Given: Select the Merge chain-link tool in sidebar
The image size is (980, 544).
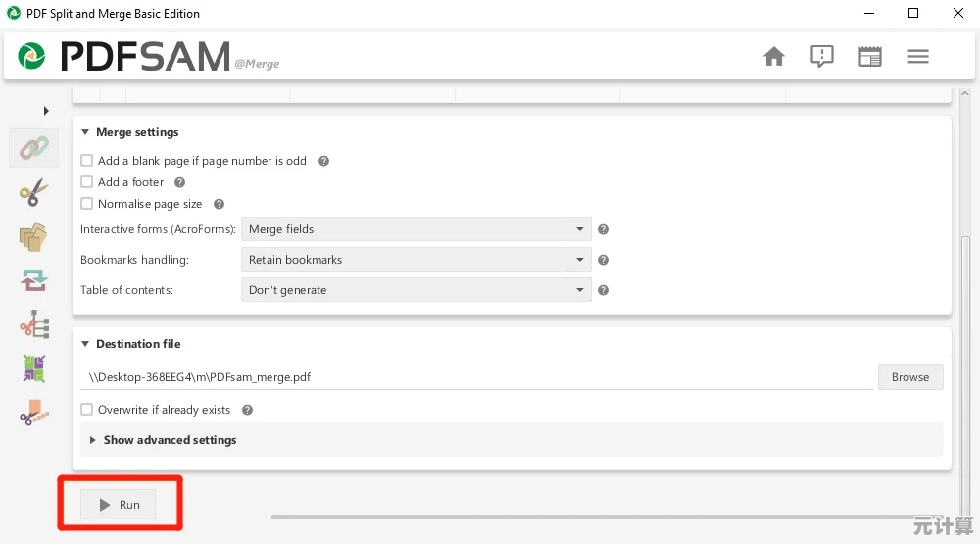Looking at the screenshot, I should coord(34,148).
